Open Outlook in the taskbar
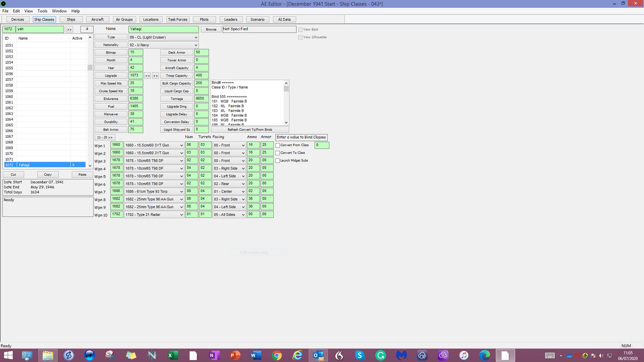This screenshot has height=362, width=644. click(318, 355)
